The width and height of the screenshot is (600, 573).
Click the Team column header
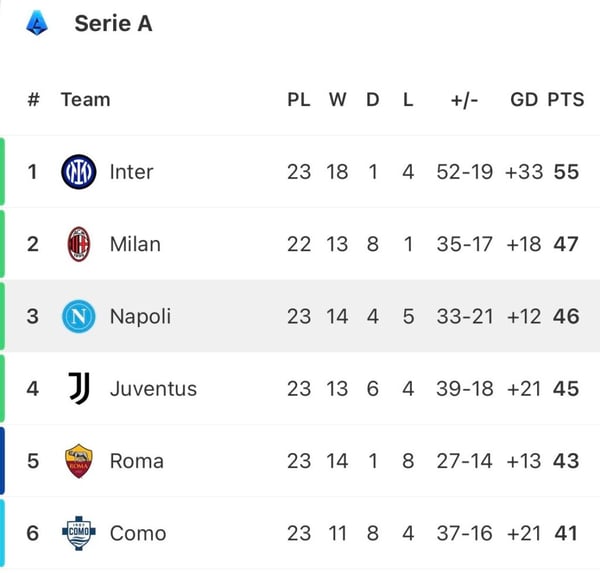pyautogui.click(x=85, y=100)
